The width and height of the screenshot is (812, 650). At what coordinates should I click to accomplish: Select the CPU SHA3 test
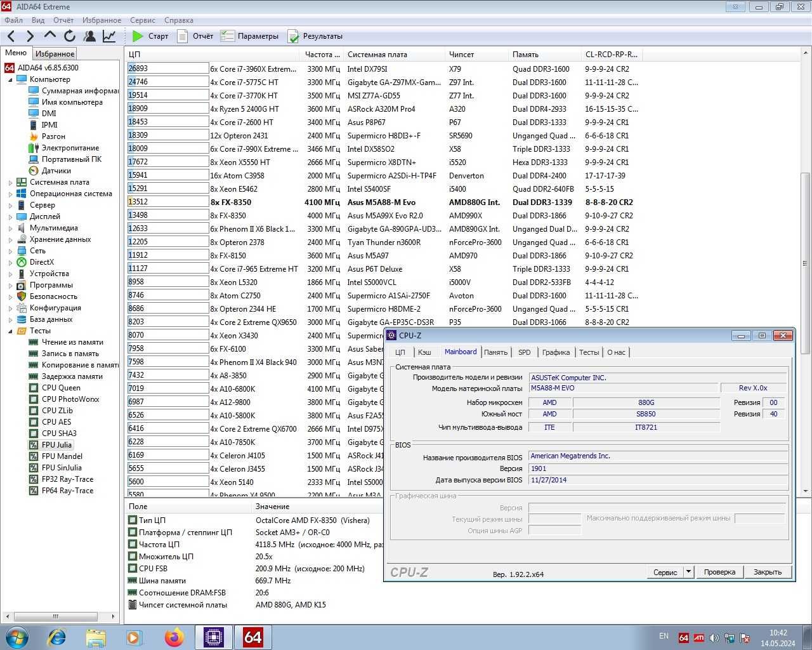click(59, 434)
